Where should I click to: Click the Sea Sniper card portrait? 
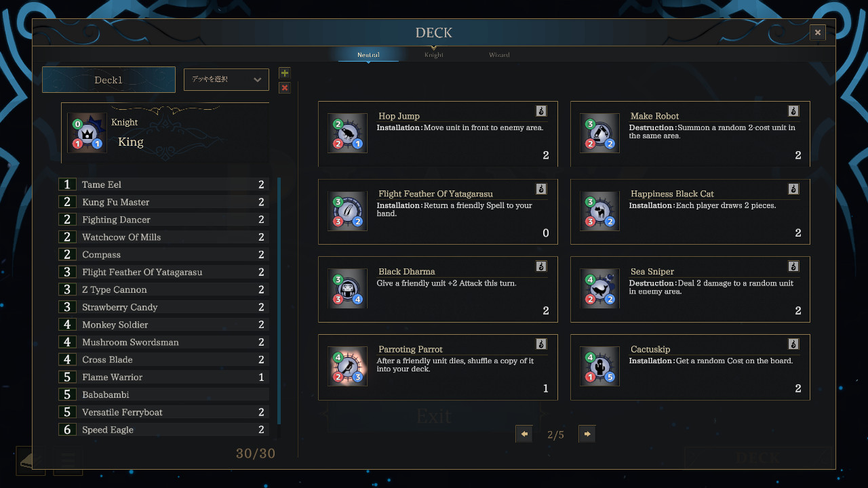[599, 289]
